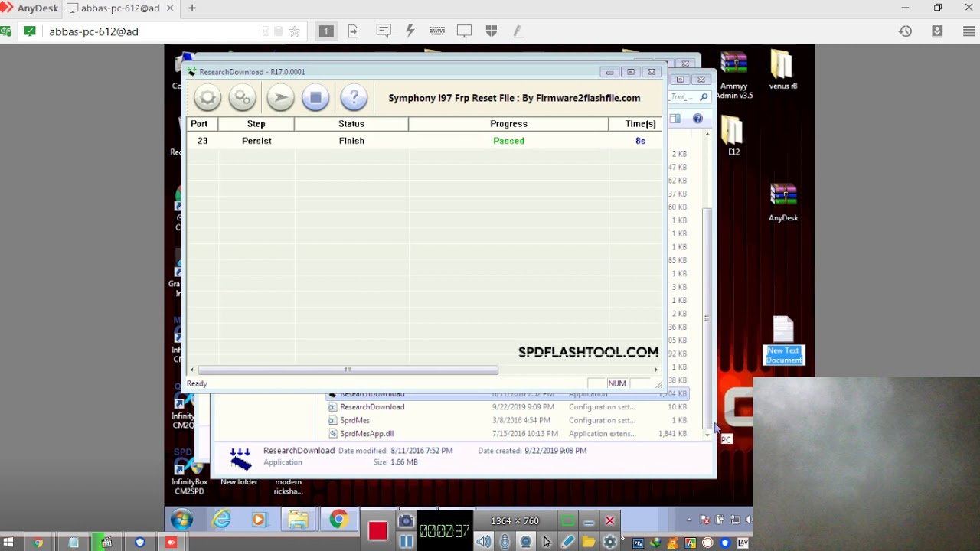The width and height of the screenshot is (980, 551).
Task: Open recorder settings gear icon
Action: point(609,542)
